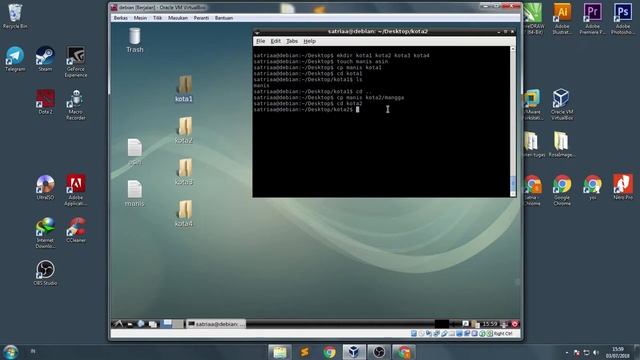Image resolution: width=640 pixels, height=360 pixels.
Task: Open the LXDE start menu in panel
Action: click(x=118, y=324)
